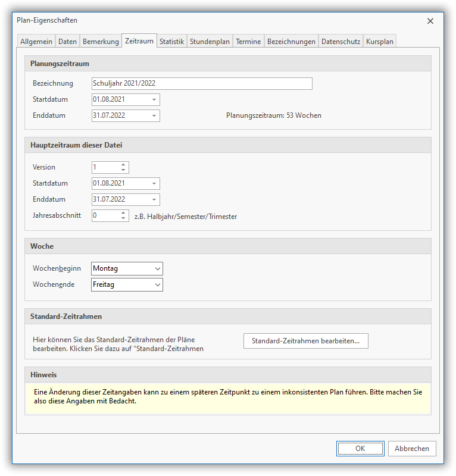Viewport: 456px width, 476px height.
Task: Select the Kursplan tab
Action: (380, 42)
